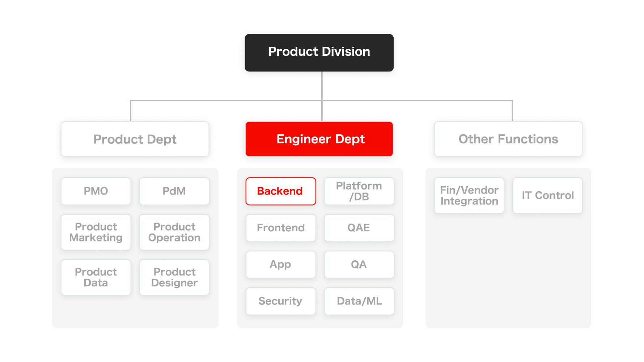Click the red Engineer Dept box
Viewport: 644px width, 362px height.
[319, 139]
